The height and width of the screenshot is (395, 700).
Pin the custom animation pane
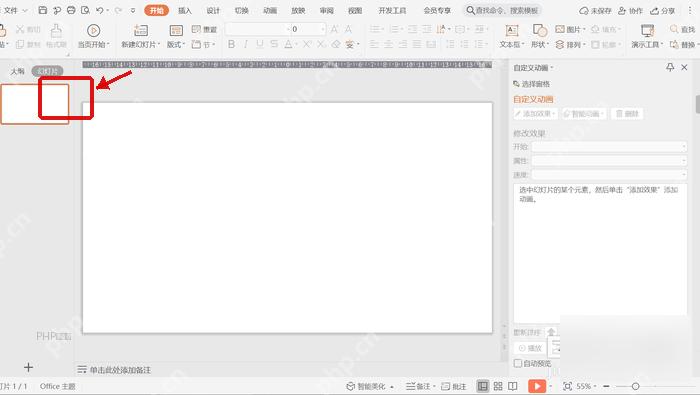coord(670,67)
